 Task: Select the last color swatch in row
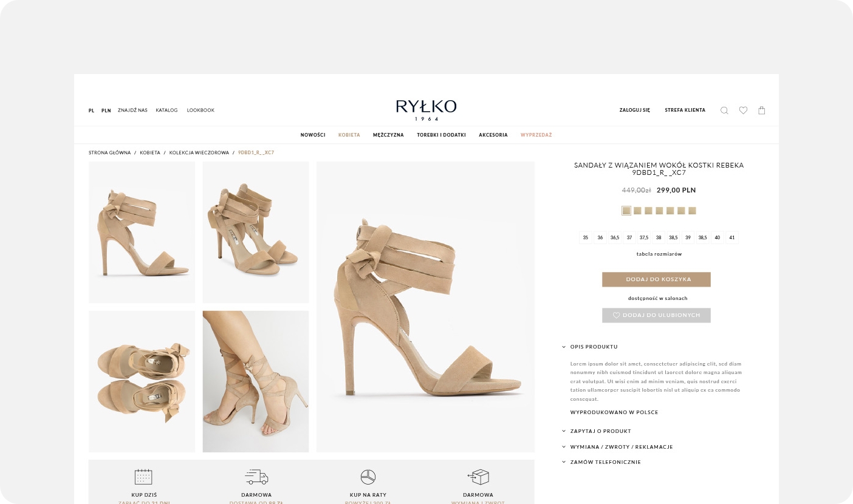point(692,211)
